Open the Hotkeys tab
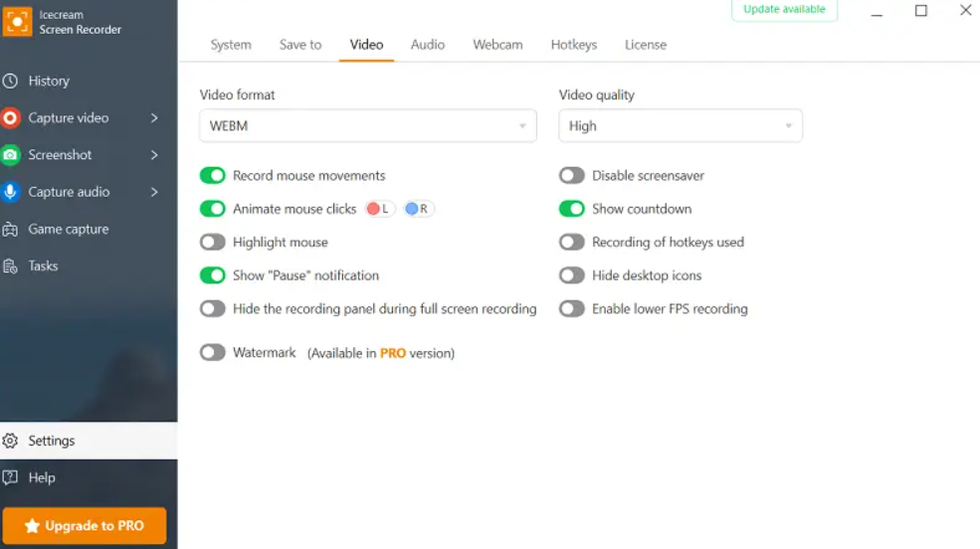The width and height of the screenshot is (980, 549). click(574, 45)
